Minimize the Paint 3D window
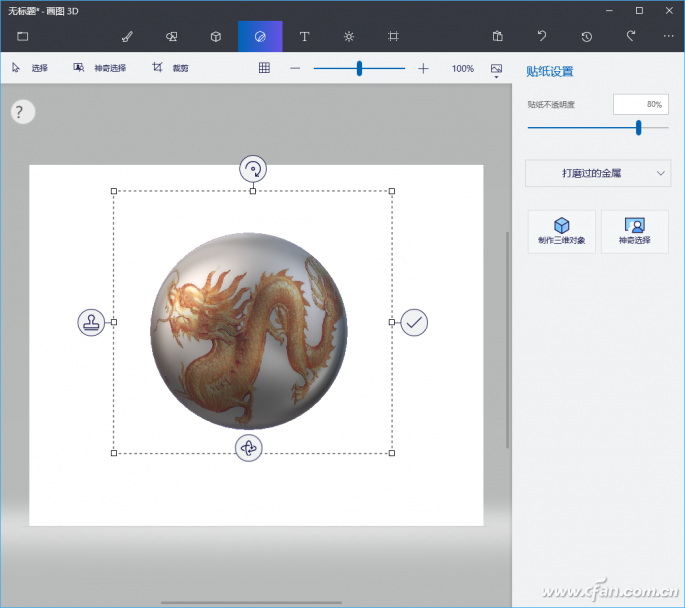The image size is (685, 608). [x=609, y=10]
